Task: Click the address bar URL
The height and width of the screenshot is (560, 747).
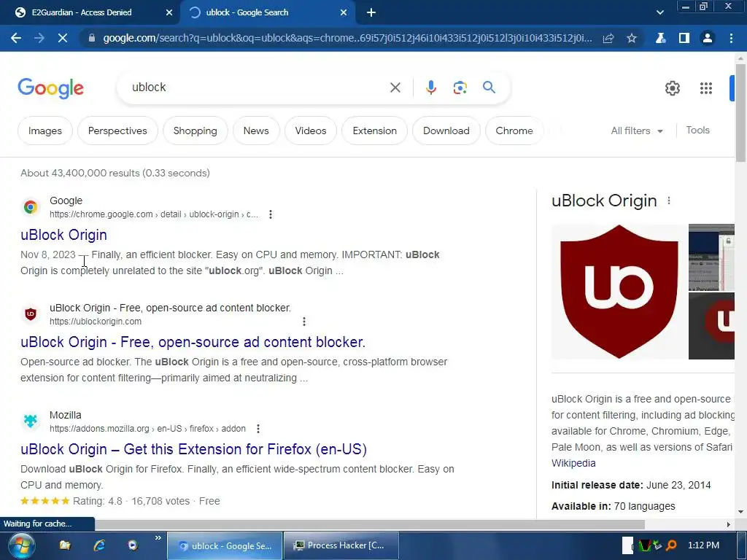Action: pos(348,38)
